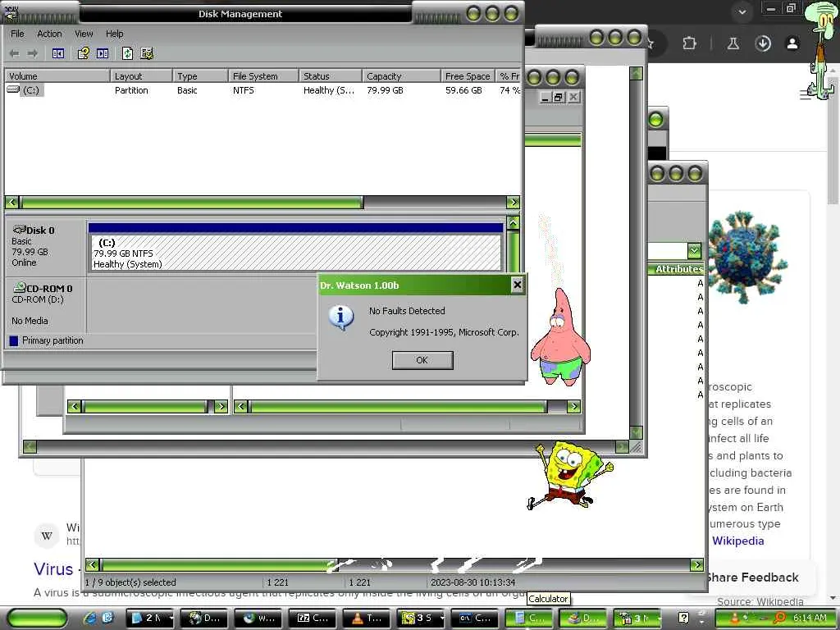Toggle the console tree show/hide toolbar icon
840x630 pixels.
58,53
